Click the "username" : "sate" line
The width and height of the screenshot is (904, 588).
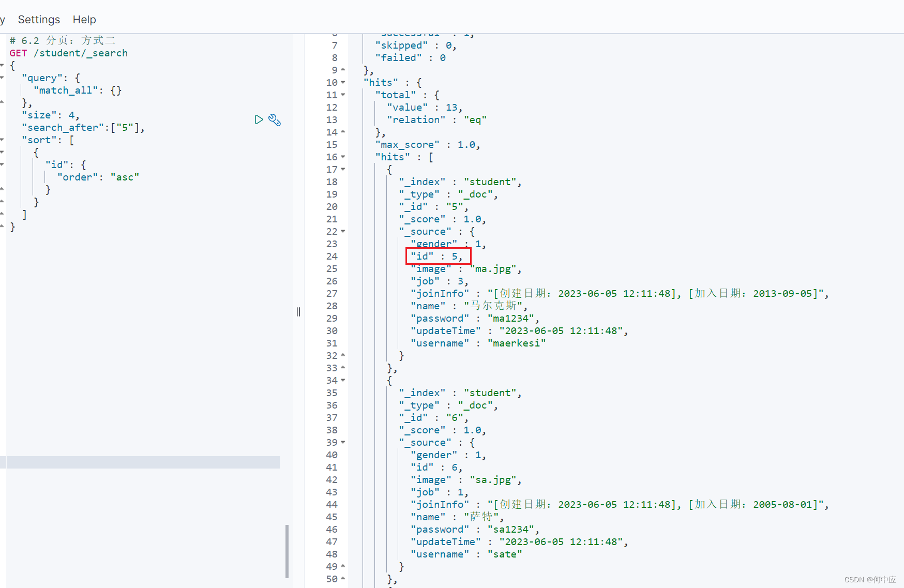pos(466,554)
